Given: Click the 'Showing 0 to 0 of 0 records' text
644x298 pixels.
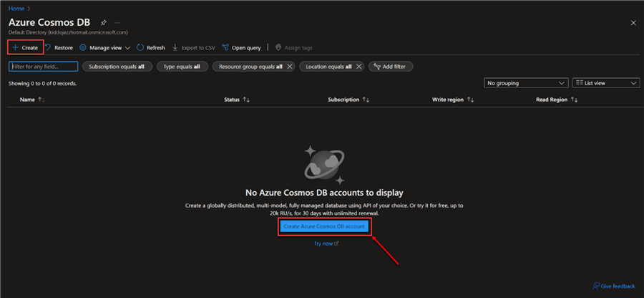Looking at the screenshot, I should [x=43, y=83].
